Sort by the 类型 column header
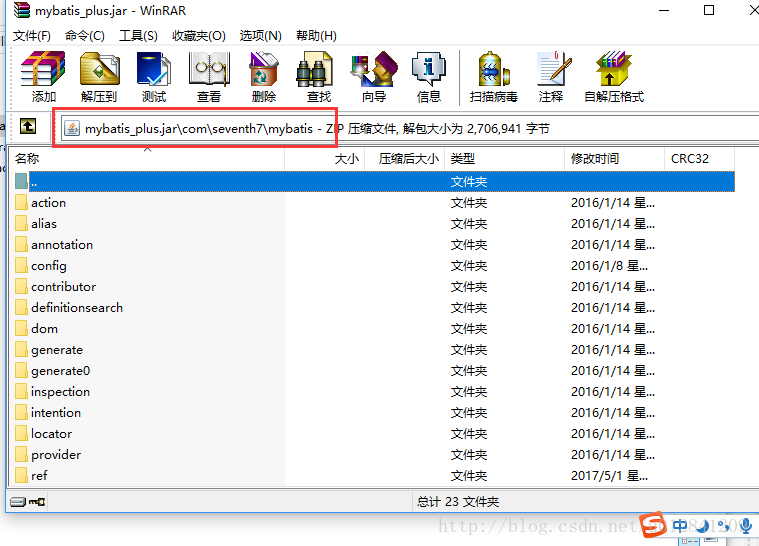Viewport: 759px width, 546px height. [x=504, y=159]
